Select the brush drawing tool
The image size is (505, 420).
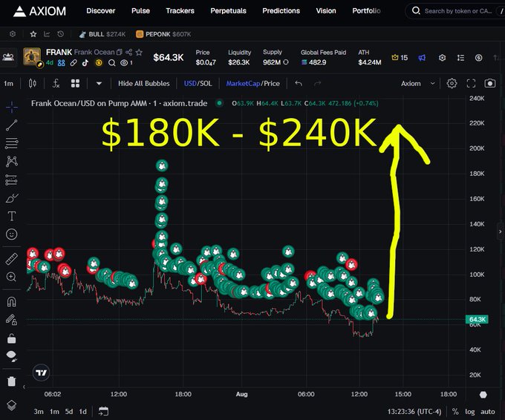click(12, 198)
